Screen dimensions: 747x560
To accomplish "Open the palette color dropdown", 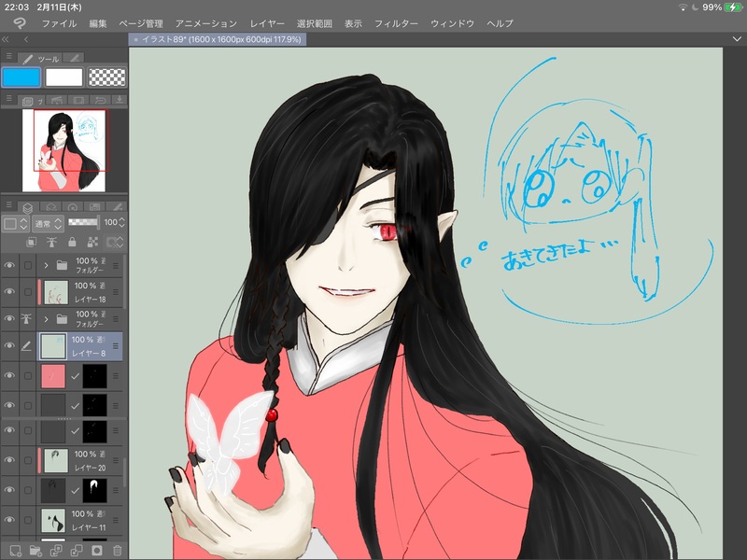I will [x=16, y=223].
